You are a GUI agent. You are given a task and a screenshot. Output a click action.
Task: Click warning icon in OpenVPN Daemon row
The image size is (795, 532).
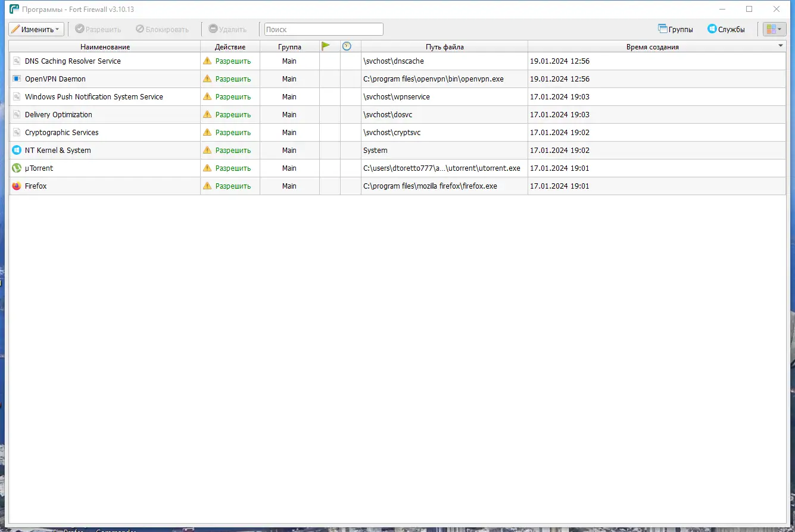207,79
